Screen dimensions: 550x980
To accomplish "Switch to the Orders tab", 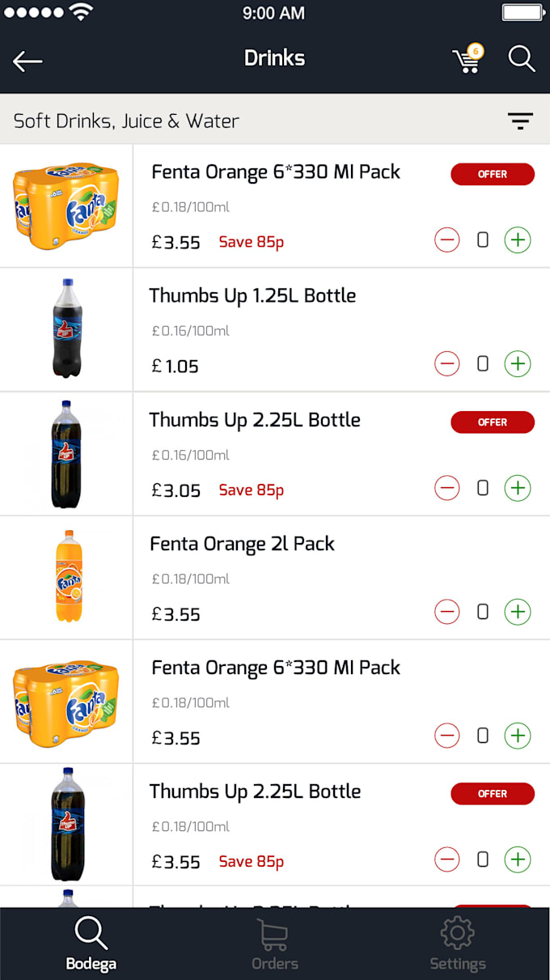I will click(274, 944).
